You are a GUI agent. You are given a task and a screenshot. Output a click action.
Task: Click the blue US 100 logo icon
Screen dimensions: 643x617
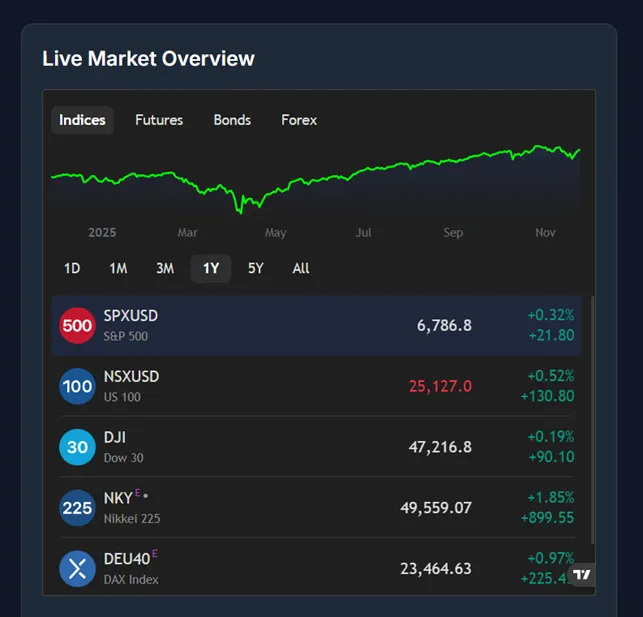77,386
